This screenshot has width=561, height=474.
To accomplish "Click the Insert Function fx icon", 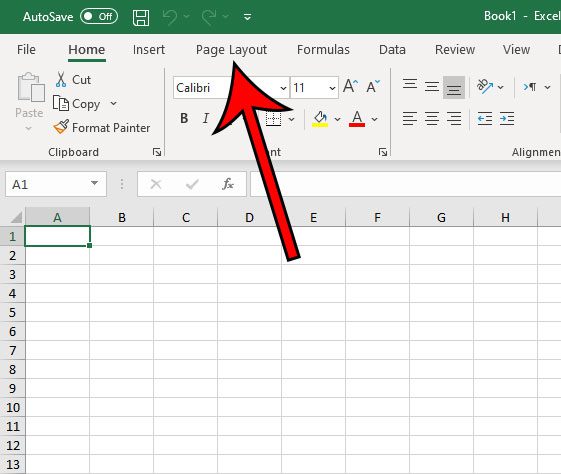I will [x=228, y=184].
